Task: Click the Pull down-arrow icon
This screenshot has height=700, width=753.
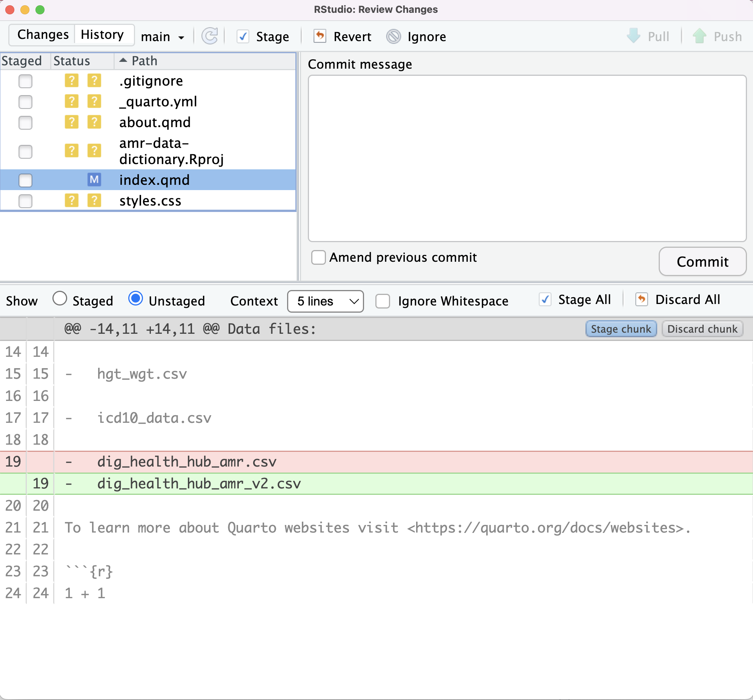Action: pos(633,36)
